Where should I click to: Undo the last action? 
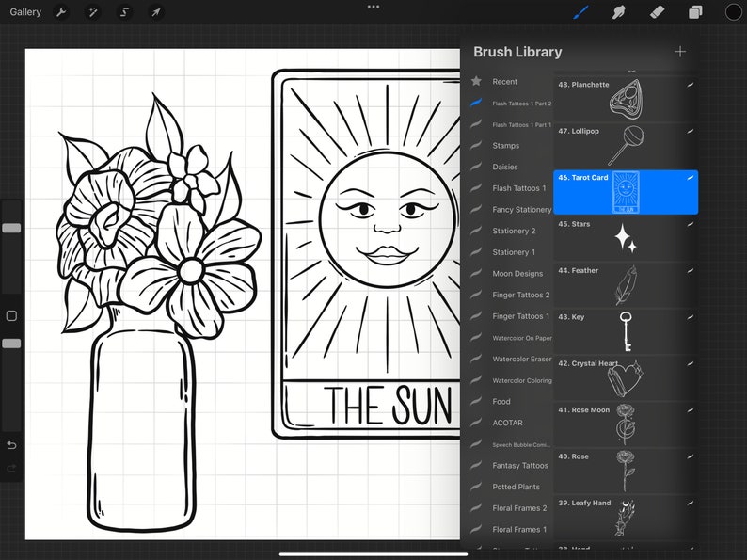pyautogui.click(x=11, y=445)
